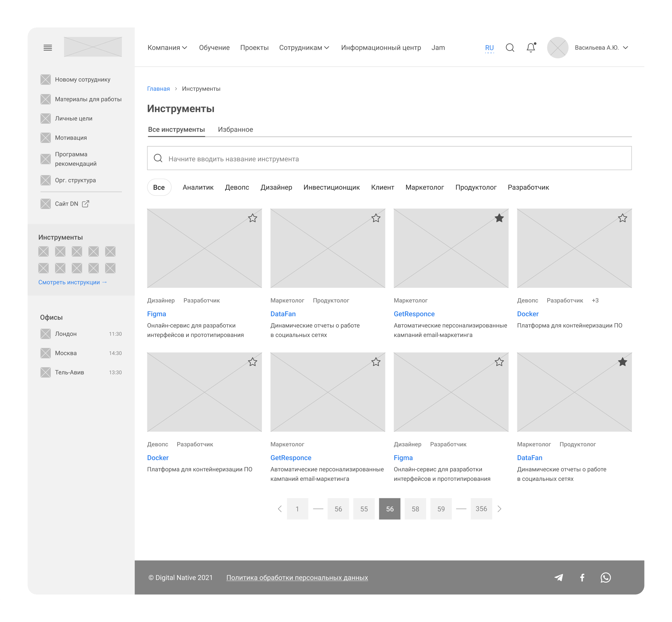Viewport: 672px width, 622px height.
Task: Go to next page with right arrow
Action: [499, 509]
